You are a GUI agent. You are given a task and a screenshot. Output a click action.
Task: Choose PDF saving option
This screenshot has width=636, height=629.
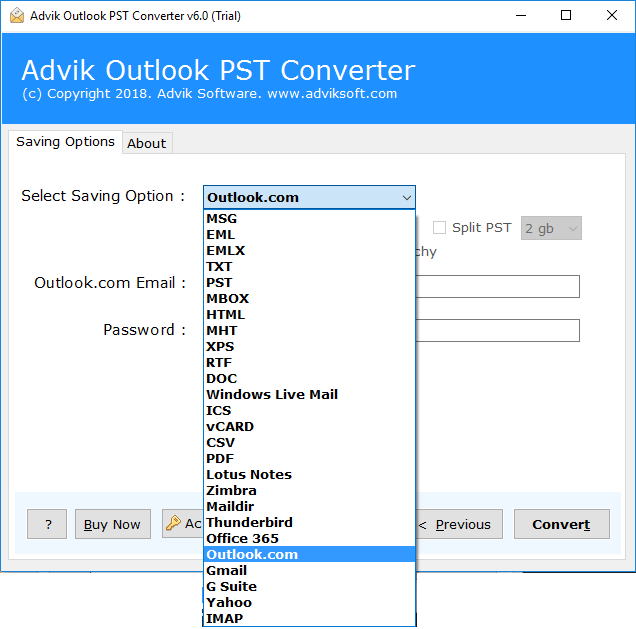point(309,459)
